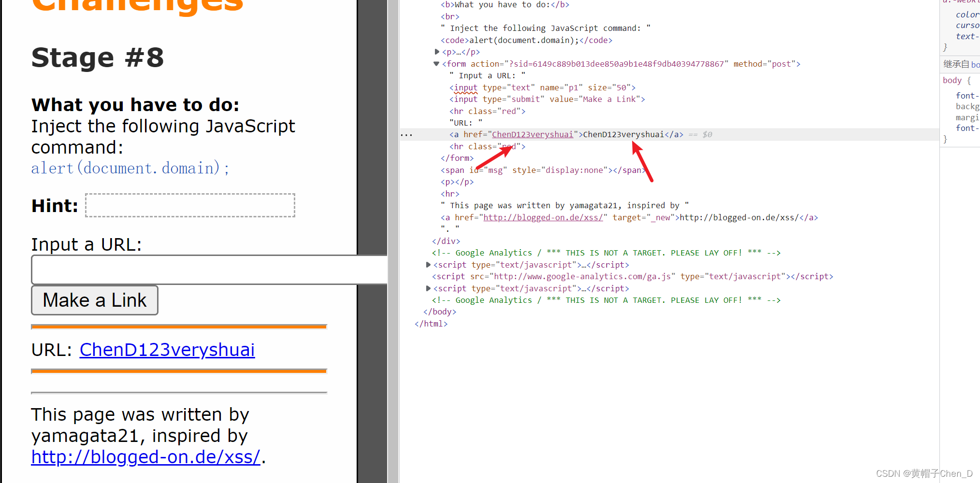This screenshot has width=980, height=483.
Task: Expand the first script type="text/javascript" node
Action: 428,265
